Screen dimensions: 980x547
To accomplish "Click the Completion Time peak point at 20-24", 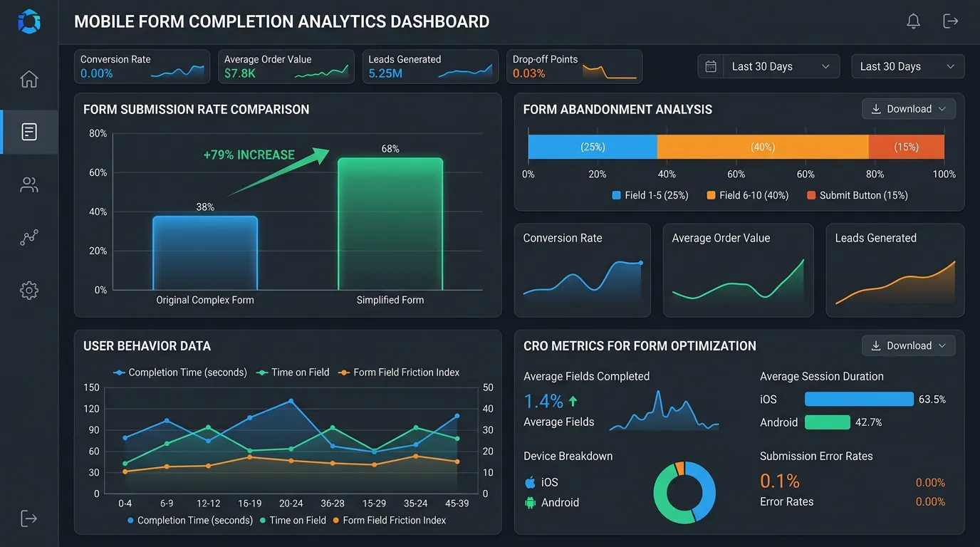I will point(291,401).
